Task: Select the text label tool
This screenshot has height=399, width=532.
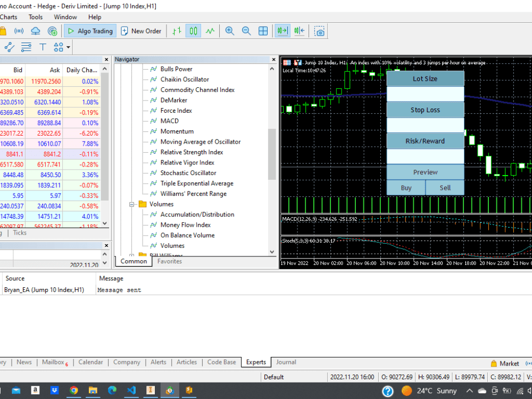Action: click(x=43, y=47)
